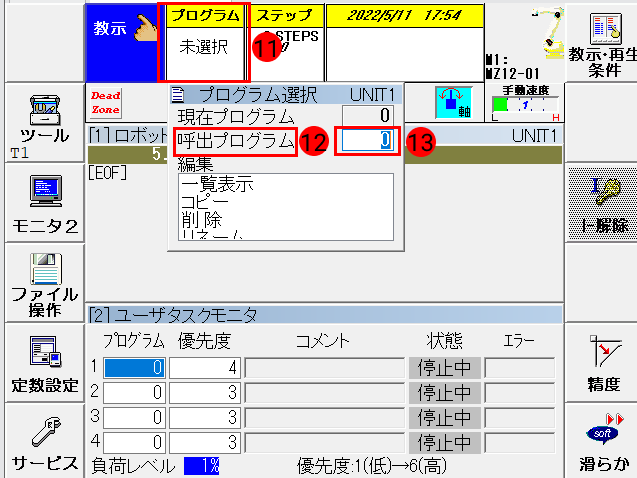Click the date and time display box

coord(405,43)
